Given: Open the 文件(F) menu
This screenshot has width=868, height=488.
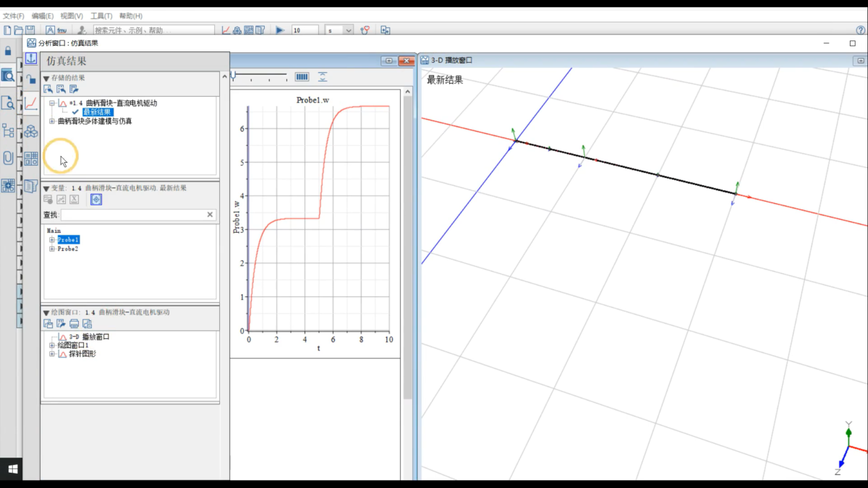Looking at the screenshot, I should pos(13,16).
